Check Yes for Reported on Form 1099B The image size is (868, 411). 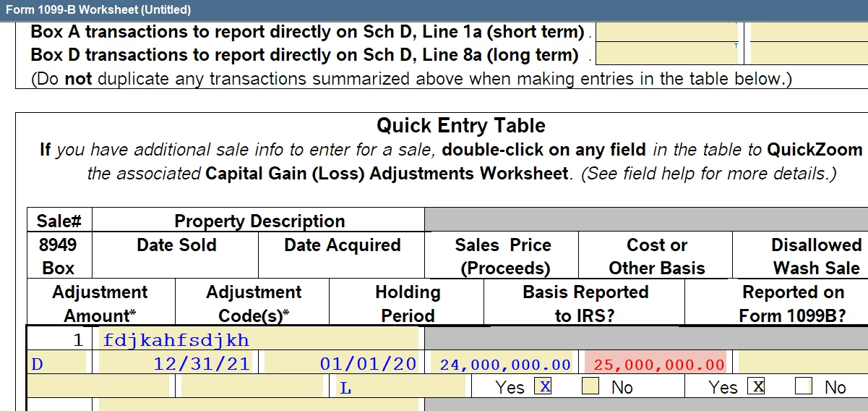coord(756,386)
